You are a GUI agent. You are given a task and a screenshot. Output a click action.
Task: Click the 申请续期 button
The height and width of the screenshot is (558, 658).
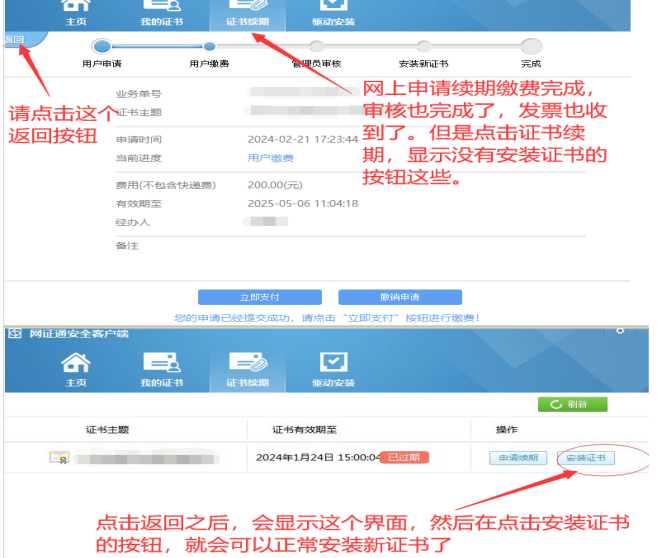tap(518, 458)
